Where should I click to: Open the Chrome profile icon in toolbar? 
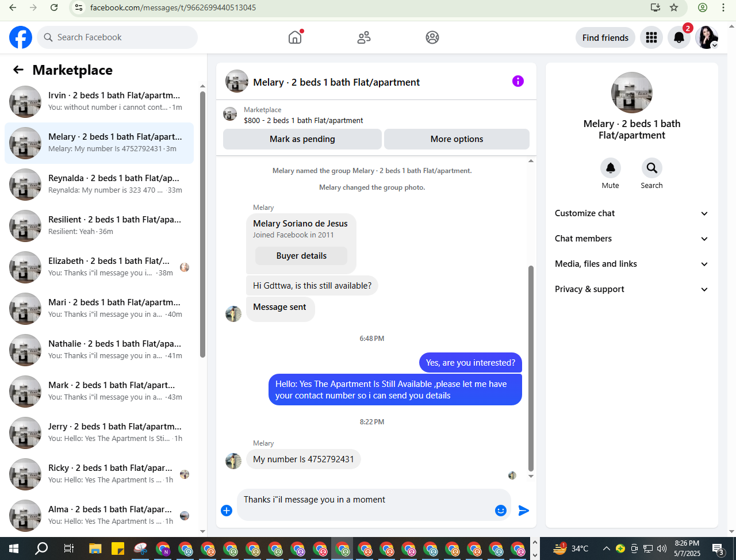(703, 7)
